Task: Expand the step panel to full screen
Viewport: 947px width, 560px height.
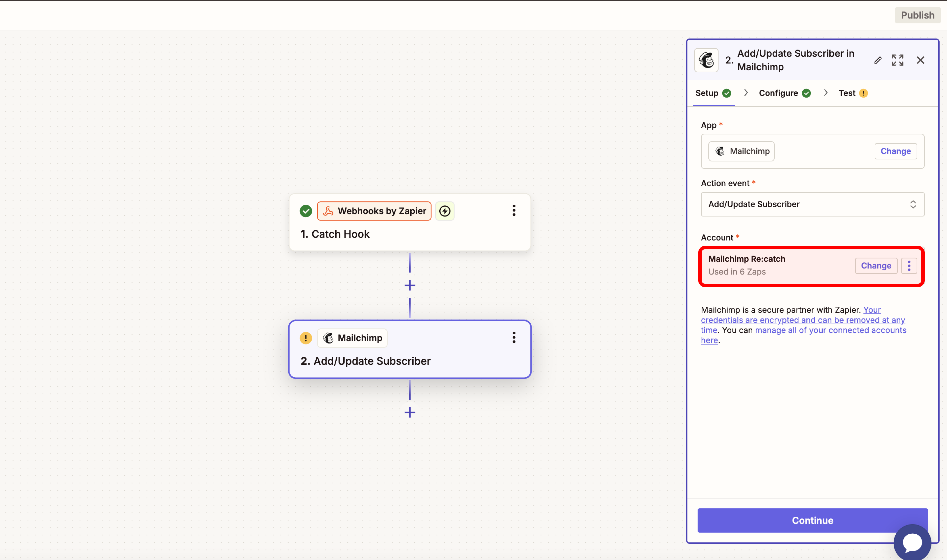Action: click(x=897, y=60)
